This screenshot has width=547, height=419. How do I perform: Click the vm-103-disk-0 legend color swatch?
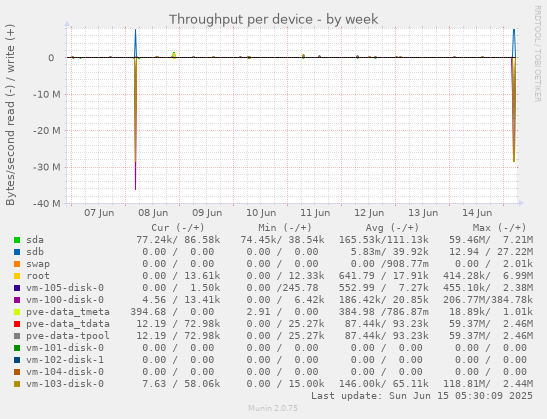(x=17, y=384)
